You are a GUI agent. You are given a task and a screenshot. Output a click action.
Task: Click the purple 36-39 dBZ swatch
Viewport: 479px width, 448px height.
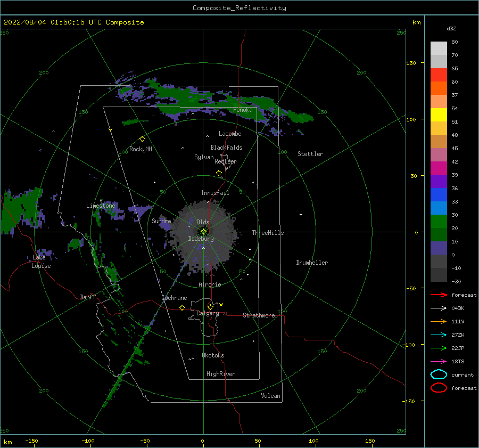(439, 181)
